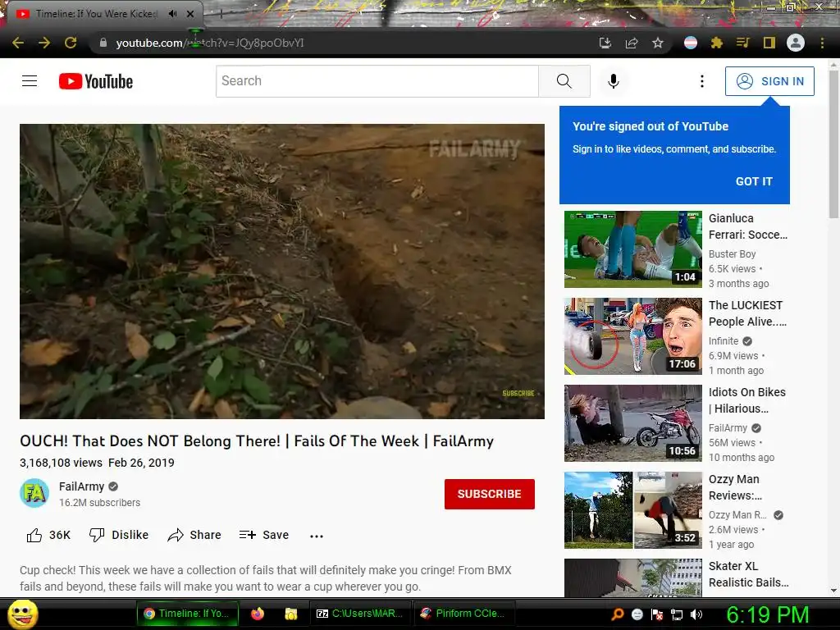Open the YouTube hamburger guide menu
Image resolution: width=840 pixels, height=630 pixels.
pos(30,81)
